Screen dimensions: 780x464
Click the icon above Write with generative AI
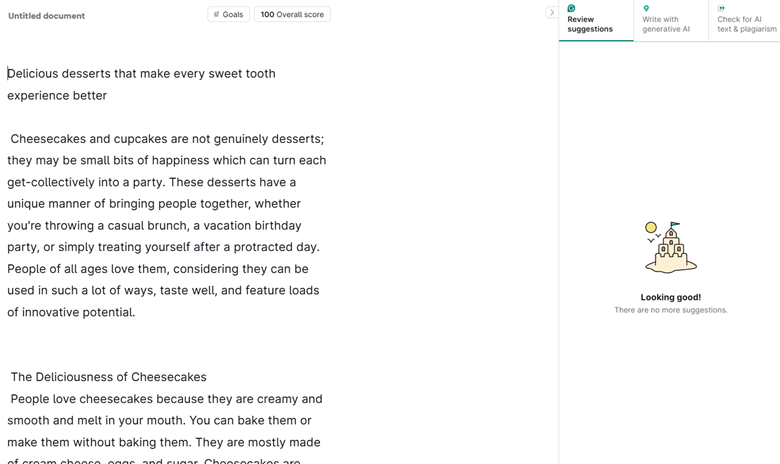pyautogui.click(x=646, y=8)
